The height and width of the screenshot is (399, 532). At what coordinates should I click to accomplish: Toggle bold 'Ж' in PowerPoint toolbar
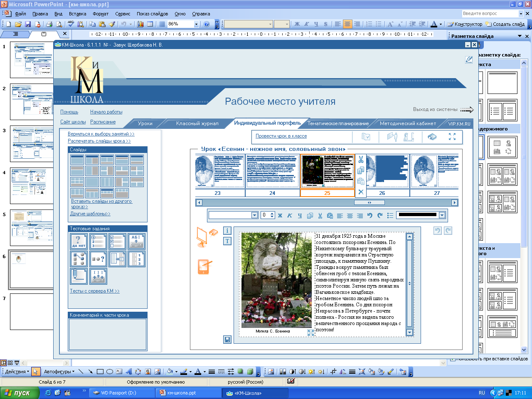[297, 24]
